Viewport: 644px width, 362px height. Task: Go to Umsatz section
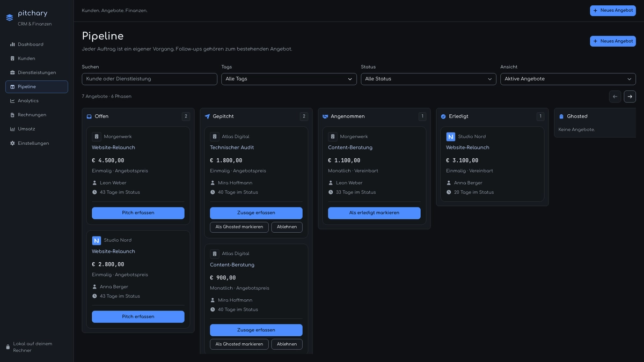pyautogui.click(x=36, y=129)
